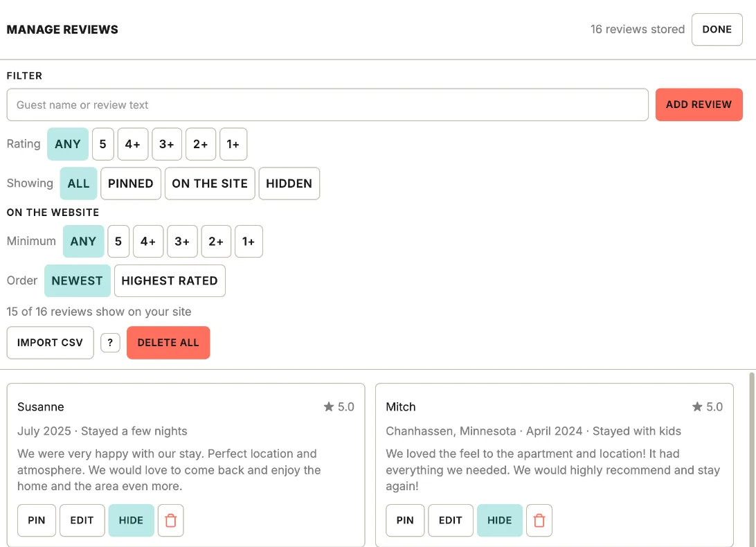Click Susanne's review body text
756x547 pixels.
pos(169,470)
